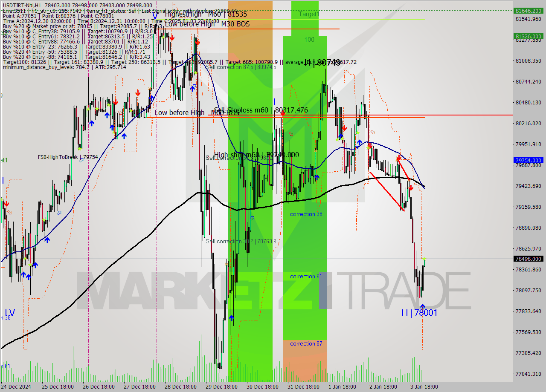
Task: Select the Buy %10 @ Entry -23: 76266.3 line
Action: point(76,46)
